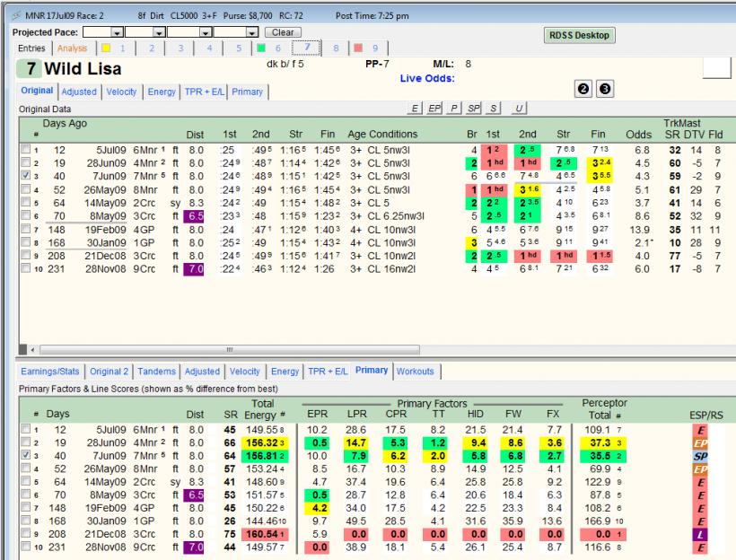Image resolution: width=736 pixels, height=560 pixels.
Task: Click the Original Data horizontal scrollbar
Action: 230,350
